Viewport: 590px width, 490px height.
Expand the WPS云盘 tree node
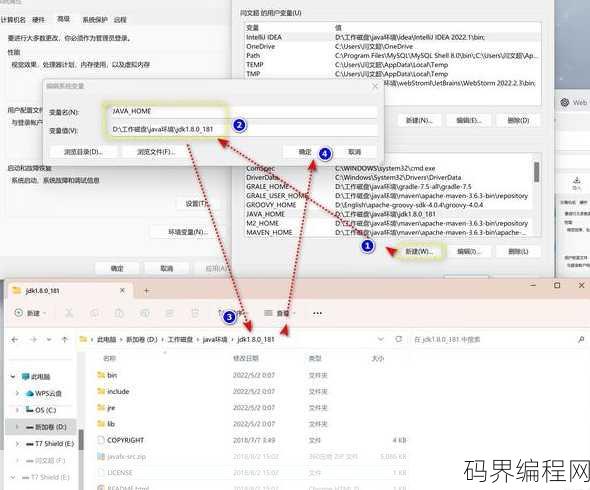tap(17, 393)
